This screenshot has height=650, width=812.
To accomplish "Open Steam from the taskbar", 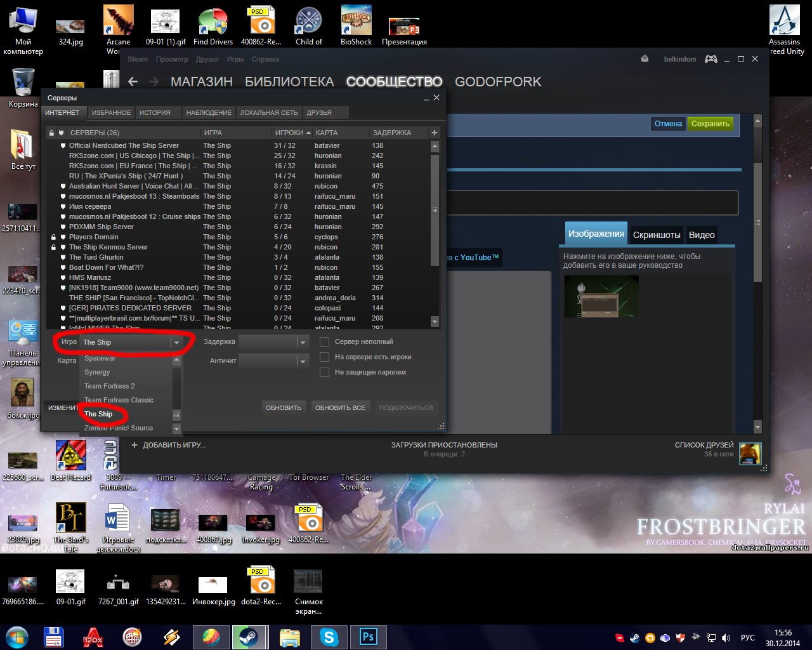I will coord(248,637).
